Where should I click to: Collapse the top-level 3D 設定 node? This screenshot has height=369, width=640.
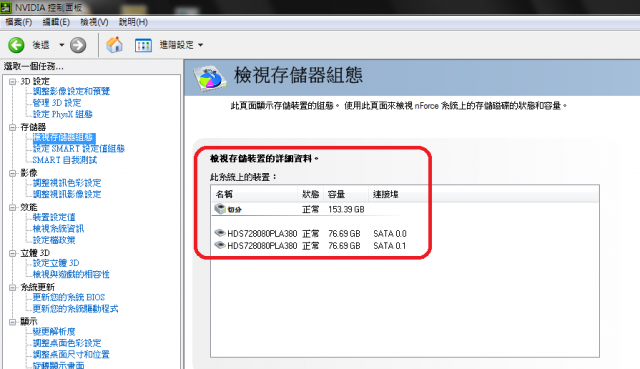pos(13,81)
